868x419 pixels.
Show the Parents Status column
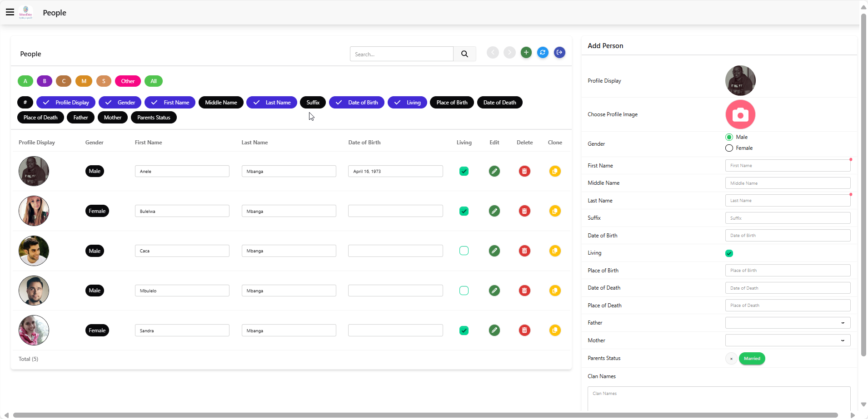[154, 118]
